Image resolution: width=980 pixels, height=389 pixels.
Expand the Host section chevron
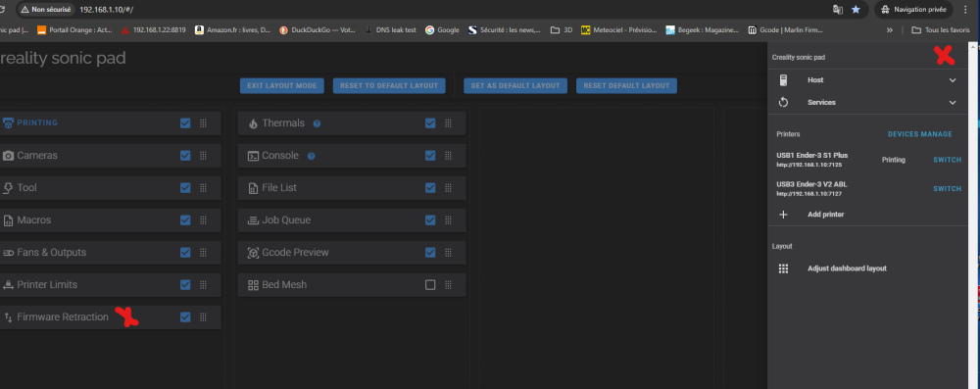[x=953, y=80]
